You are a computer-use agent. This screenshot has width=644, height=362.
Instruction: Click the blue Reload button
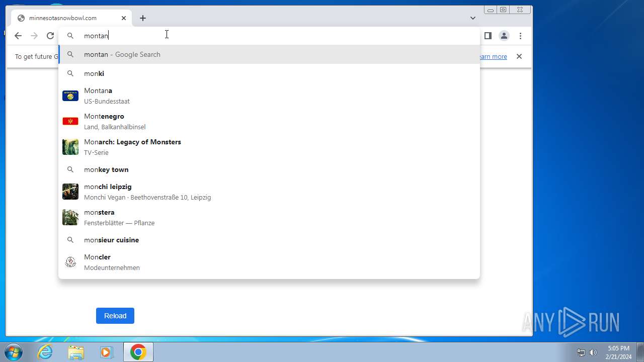pos(115,316)
